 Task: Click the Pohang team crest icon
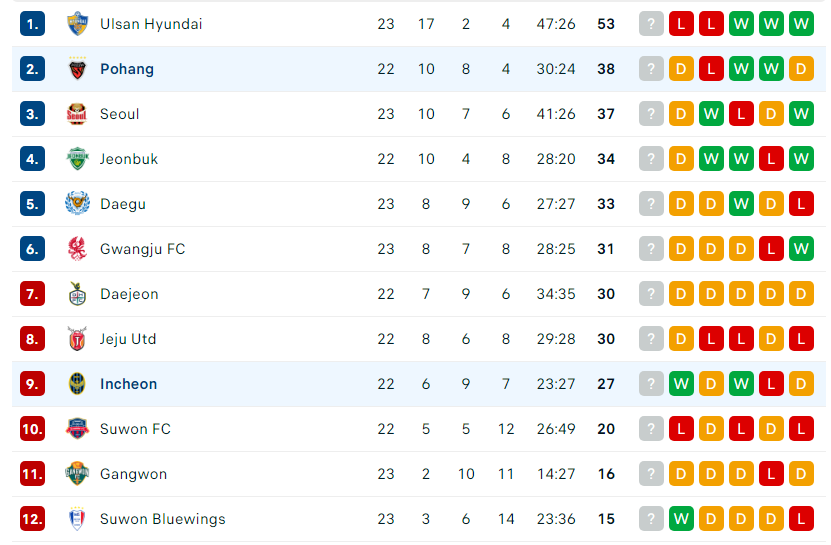77,69
